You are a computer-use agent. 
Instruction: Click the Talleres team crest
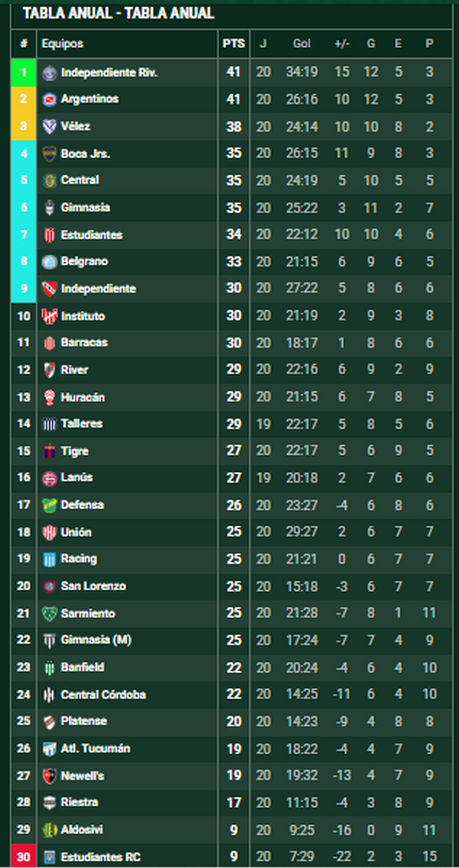pos(49,424)
